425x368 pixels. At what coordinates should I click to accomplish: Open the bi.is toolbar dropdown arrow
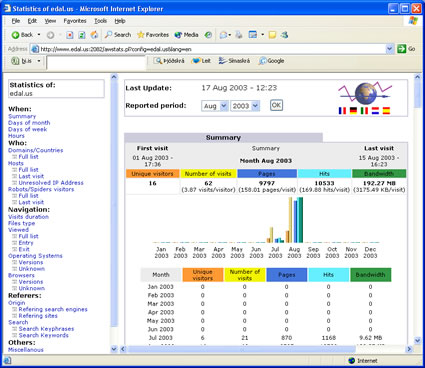[39, 61]
